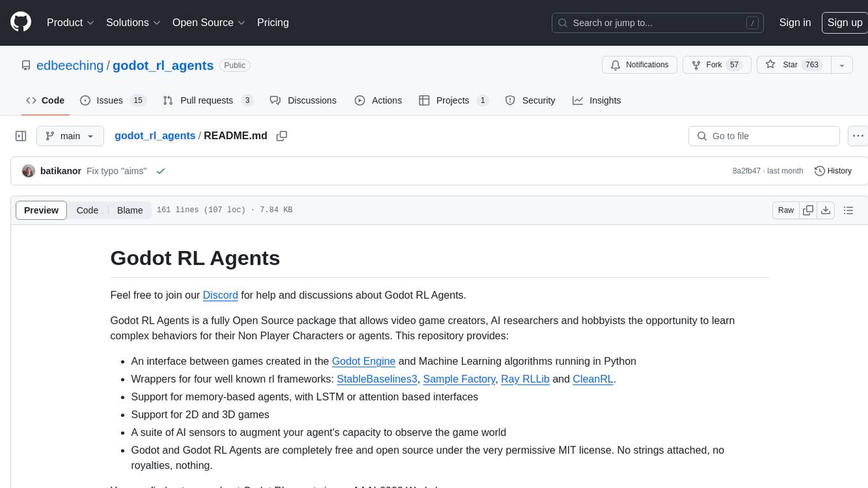The width and height of the screenshot is (868, 488).
Task: Expand the Product menu
Action: tap(71, 22)
